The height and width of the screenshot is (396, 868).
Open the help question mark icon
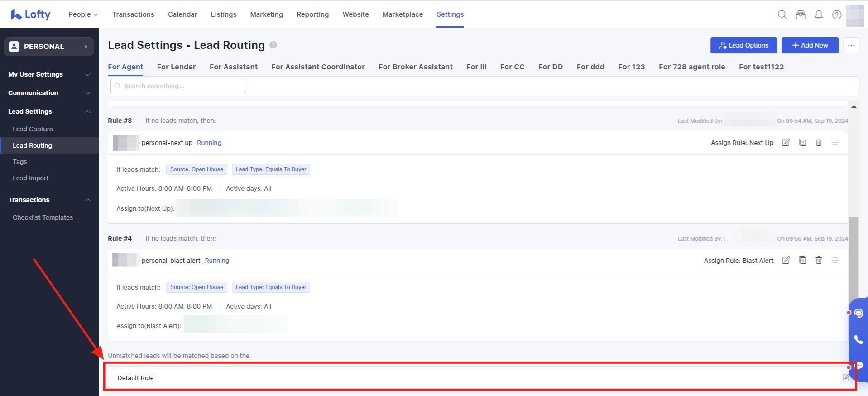coord(837,14)
